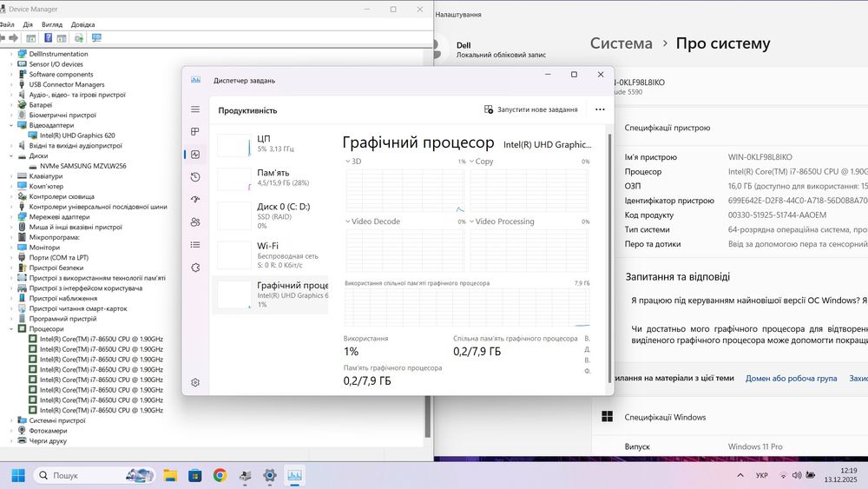868x489 pixels.
Task: Open Task Manager settings gear icon
Action: point(194,383)
